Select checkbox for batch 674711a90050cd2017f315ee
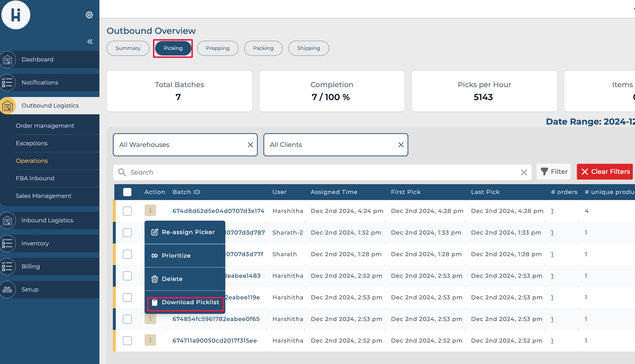Screen dimensions: 635x364 tap(127, 341)
